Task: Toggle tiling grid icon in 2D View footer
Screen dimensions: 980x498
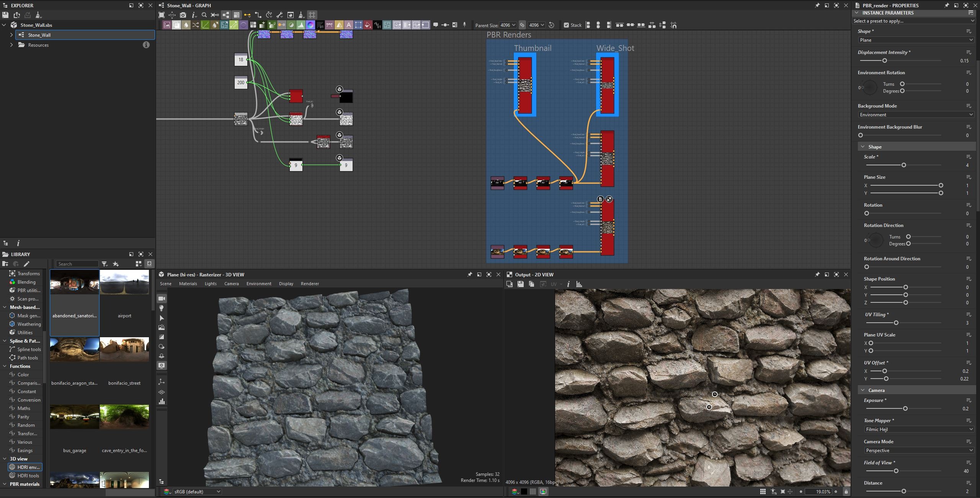Action: (763, 491)
